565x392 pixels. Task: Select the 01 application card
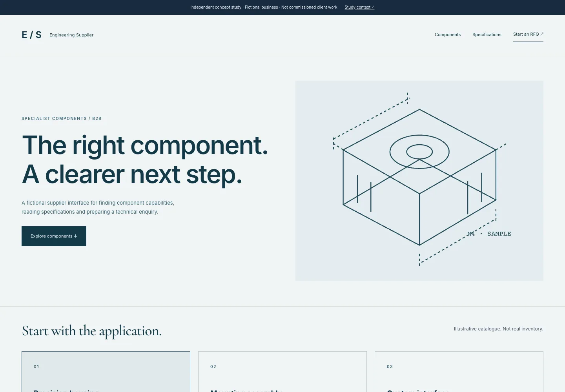[x=106, y=372]
